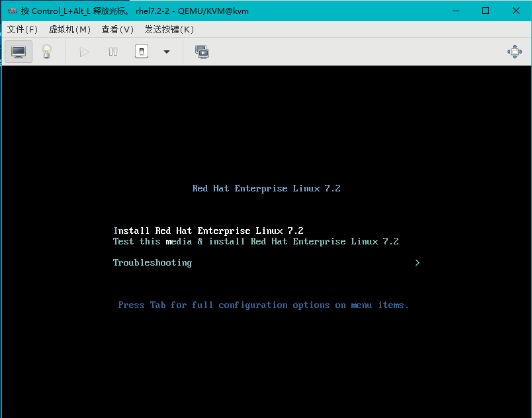Open shutdown options dropdown arrow
532x418 pixels.
[x=167, y=52]
